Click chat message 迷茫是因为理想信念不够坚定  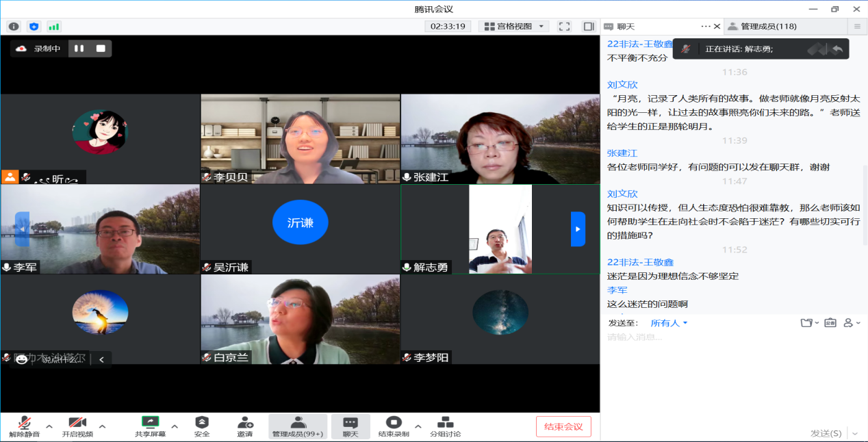click(x=673, y=276)
